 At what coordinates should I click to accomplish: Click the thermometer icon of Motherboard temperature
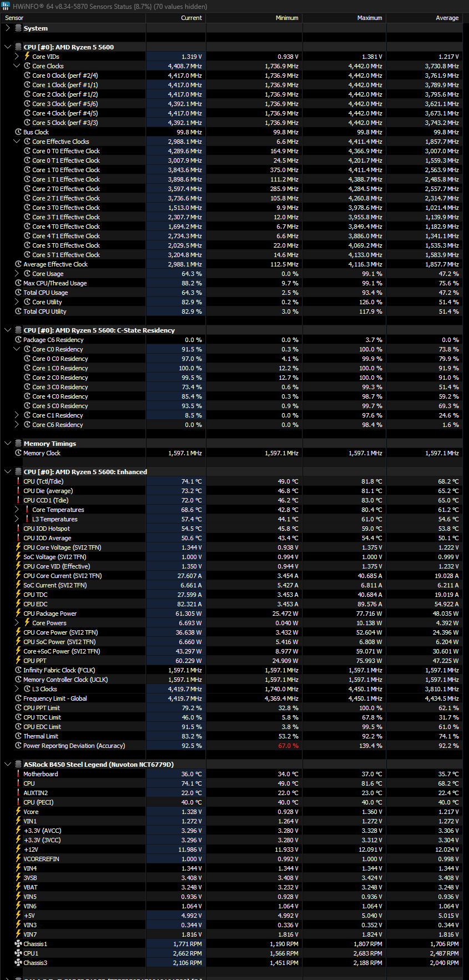[x=18, y=773]
